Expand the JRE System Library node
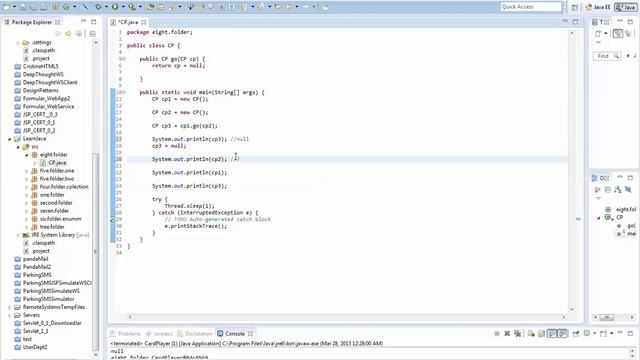 pyautogui.click(x=18, y=235)
